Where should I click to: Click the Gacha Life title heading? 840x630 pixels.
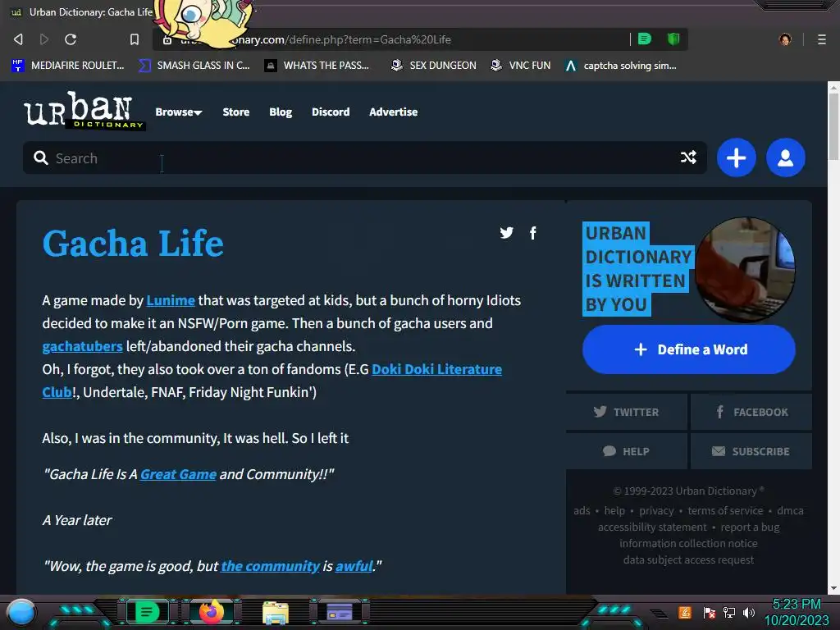pyautogui.click(x=133, y=243)
